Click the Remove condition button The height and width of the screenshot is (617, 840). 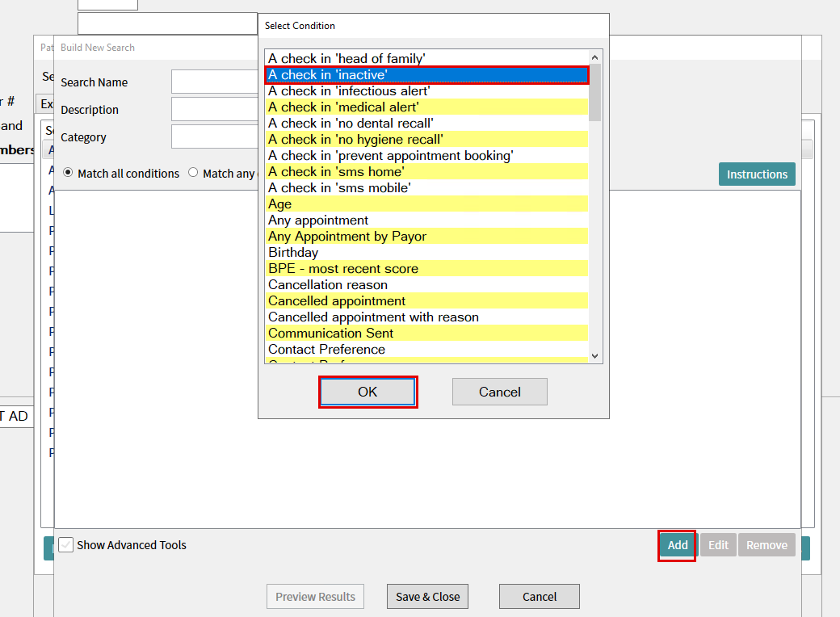[766, 545]
